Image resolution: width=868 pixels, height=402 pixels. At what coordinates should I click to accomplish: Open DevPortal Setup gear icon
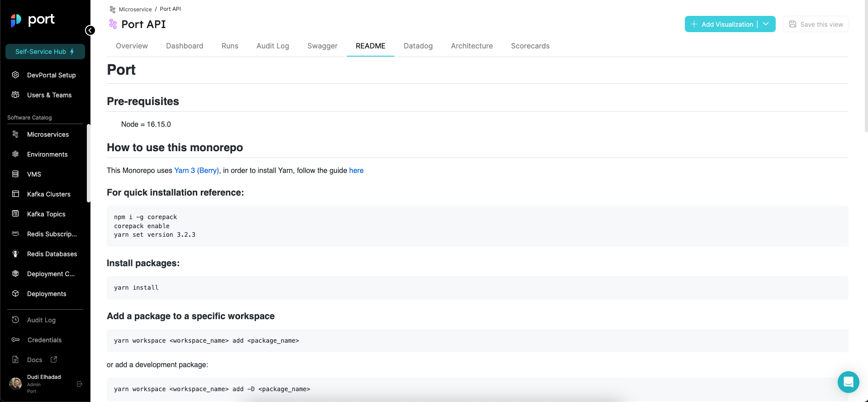15,75
